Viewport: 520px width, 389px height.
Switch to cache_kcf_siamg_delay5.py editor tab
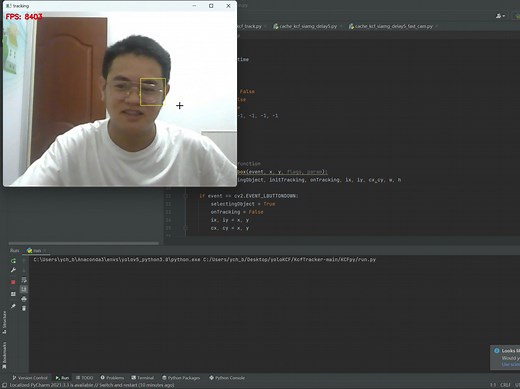pos(305,26)
